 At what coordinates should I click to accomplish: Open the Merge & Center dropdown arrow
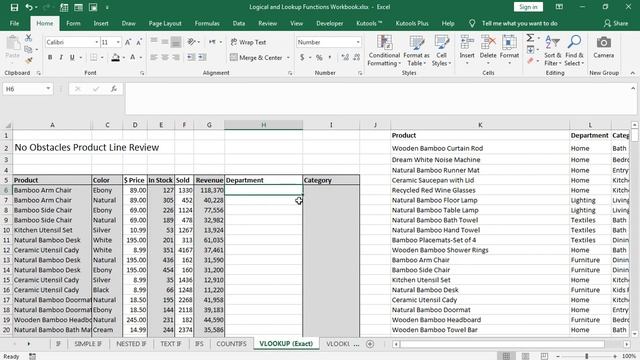288,58
